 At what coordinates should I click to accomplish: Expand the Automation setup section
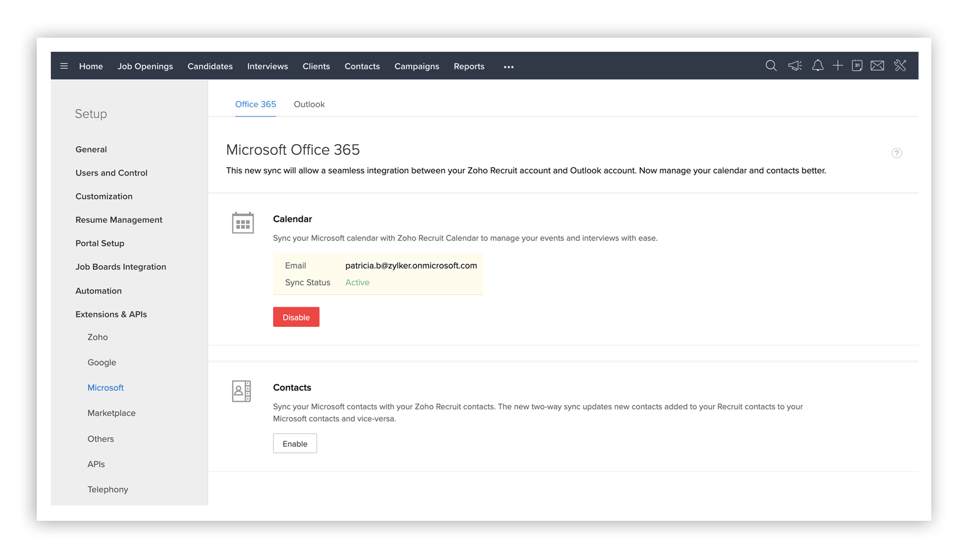coord(98,291)
